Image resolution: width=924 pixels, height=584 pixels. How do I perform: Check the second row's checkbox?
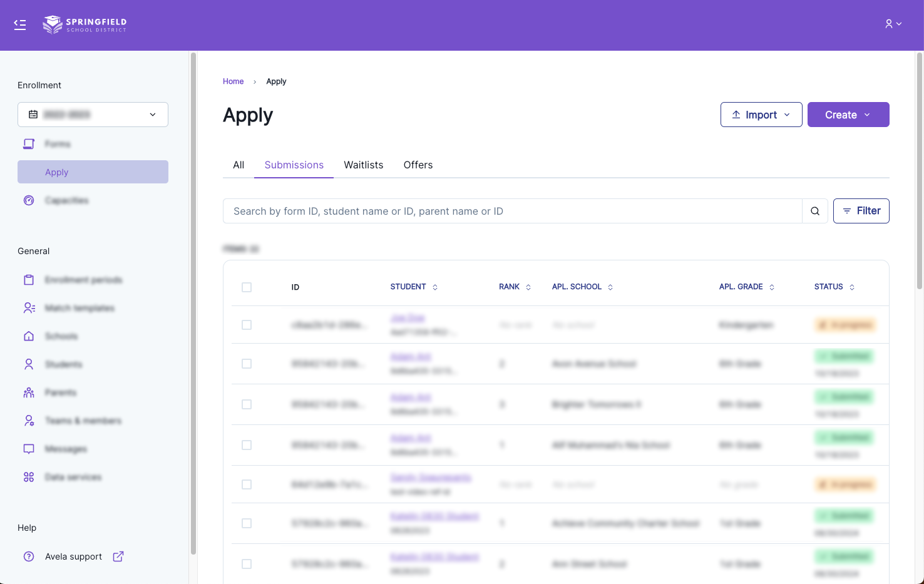click(247, 364)
